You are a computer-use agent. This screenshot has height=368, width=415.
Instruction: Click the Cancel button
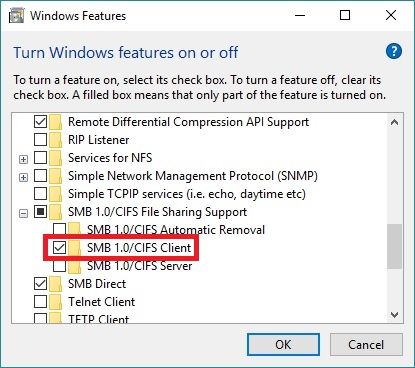(366, 344)
